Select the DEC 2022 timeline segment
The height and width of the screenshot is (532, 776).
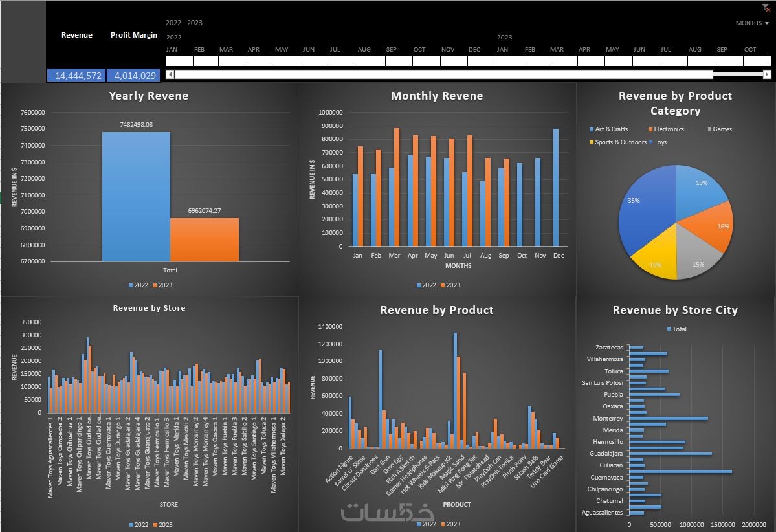pyautogui.click(x=482, y=61)
